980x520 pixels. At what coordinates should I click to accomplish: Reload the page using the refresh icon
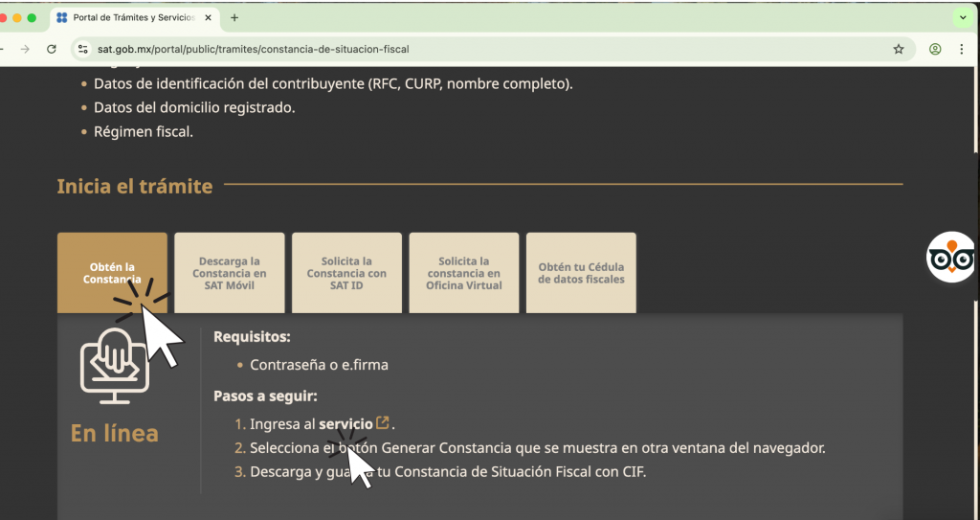point(52,49)
